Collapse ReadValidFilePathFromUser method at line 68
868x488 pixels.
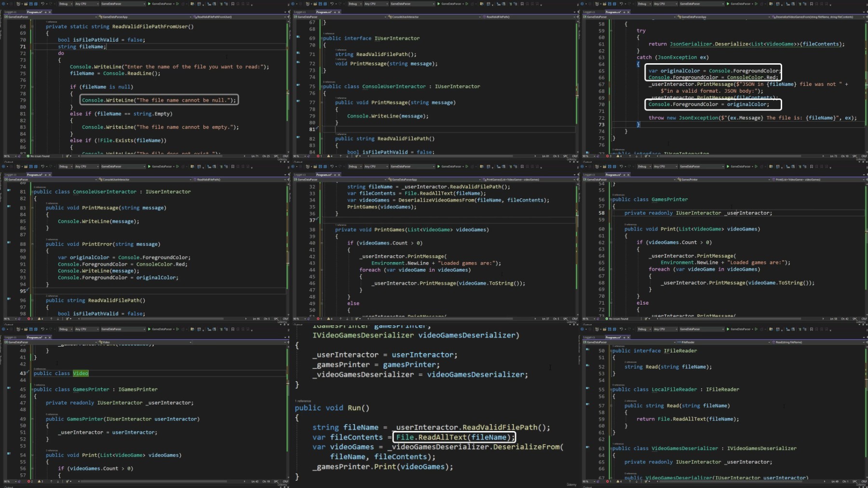coord(32,27)
